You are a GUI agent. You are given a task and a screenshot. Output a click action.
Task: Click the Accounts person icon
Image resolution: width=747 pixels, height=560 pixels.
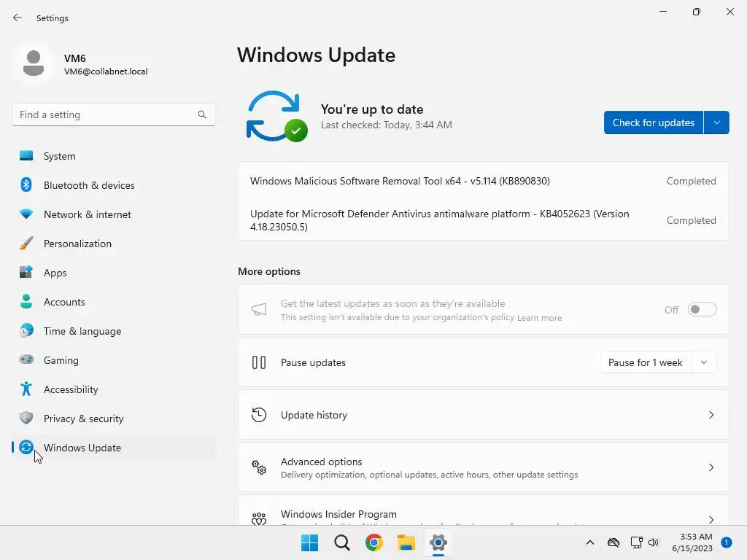coord(26,301)
